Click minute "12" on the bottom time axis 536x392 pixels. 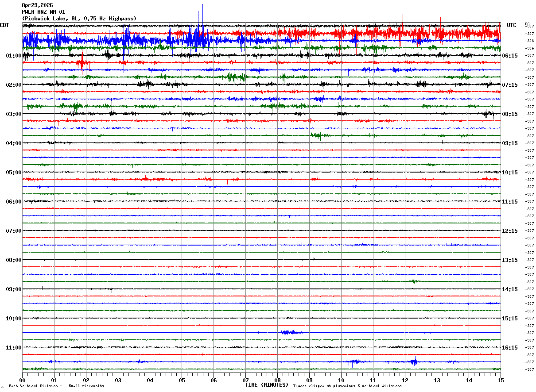coord(405,380)
